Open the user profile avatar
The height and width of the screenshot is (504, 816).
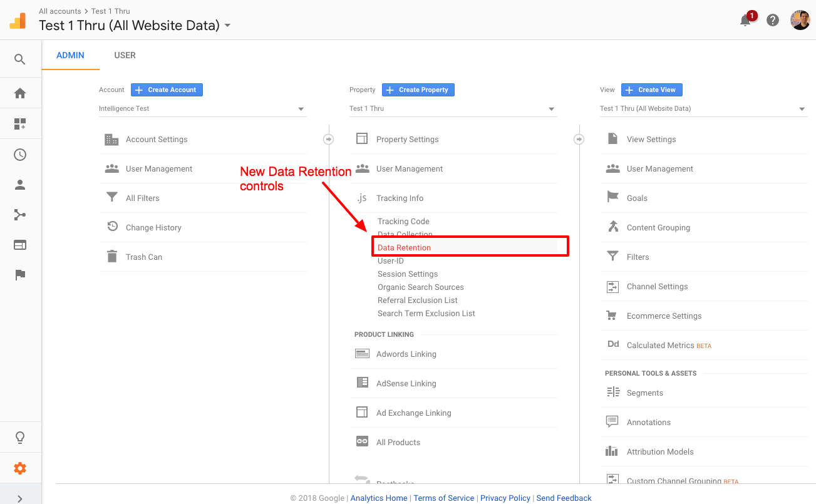coord(800,20)
